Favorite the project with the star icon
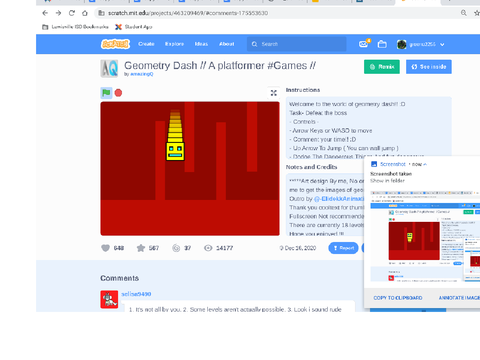The height and width of the screenshot is (360, 480). click(x=141, y=248)
